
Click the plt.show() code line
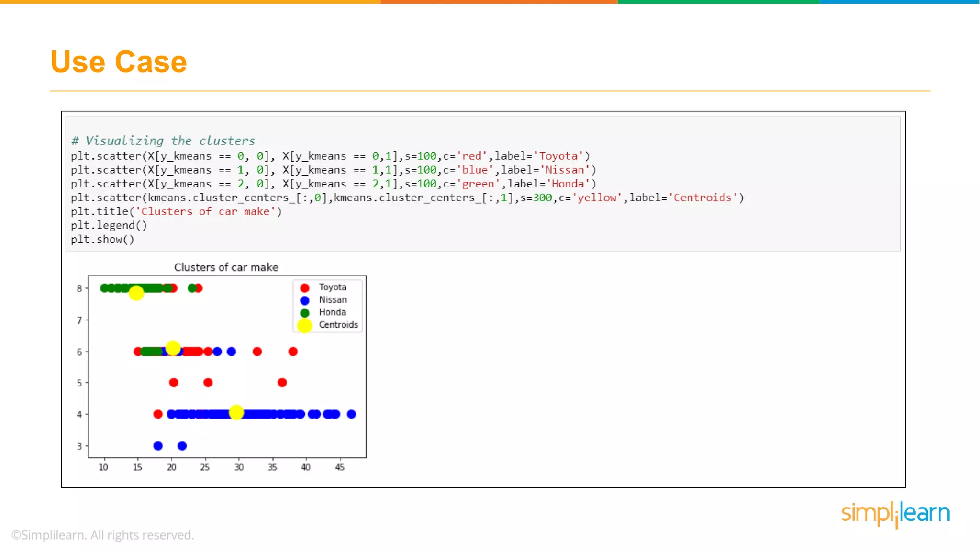pos(102,240)
